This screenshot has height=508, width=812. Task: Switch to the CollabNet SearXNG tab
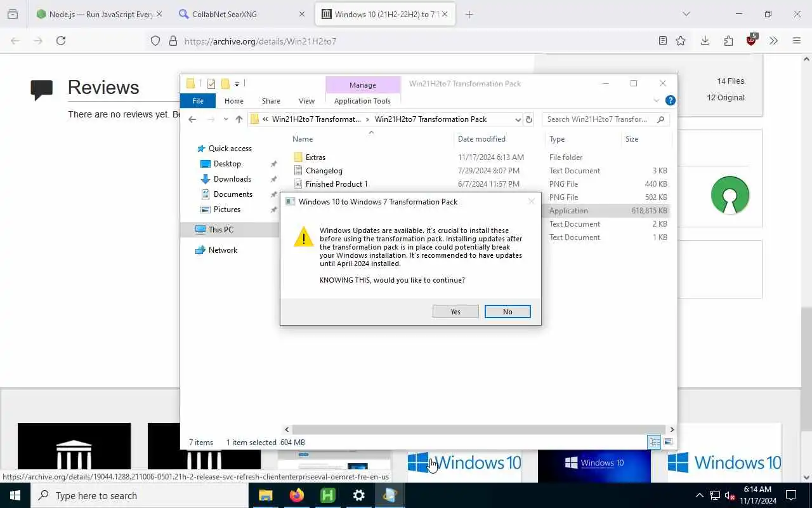(241, 14)
